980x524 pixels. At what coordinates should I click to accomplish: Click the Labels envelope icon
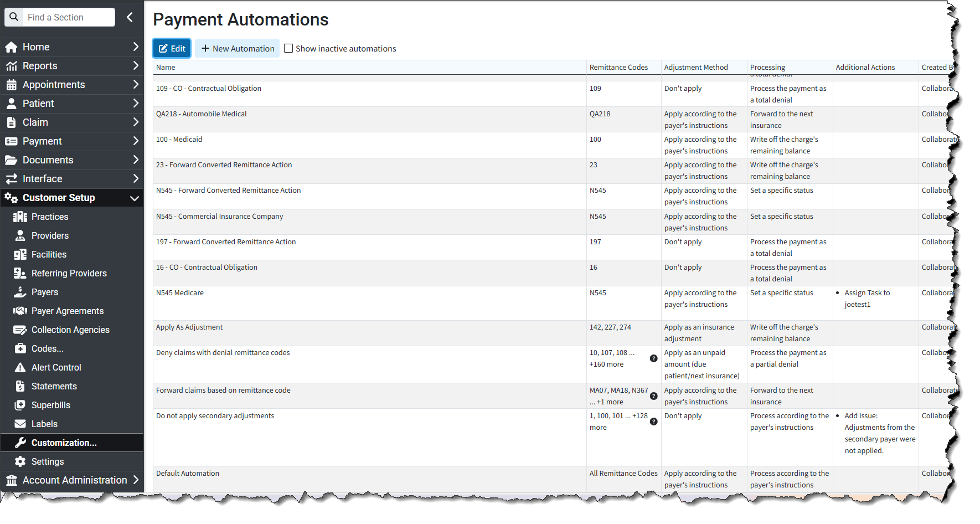20,424
